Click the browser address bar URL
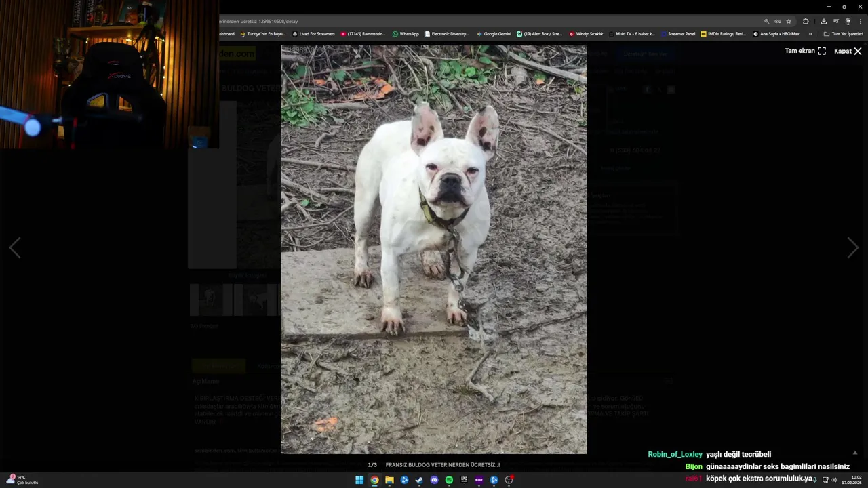 [258, 21]
